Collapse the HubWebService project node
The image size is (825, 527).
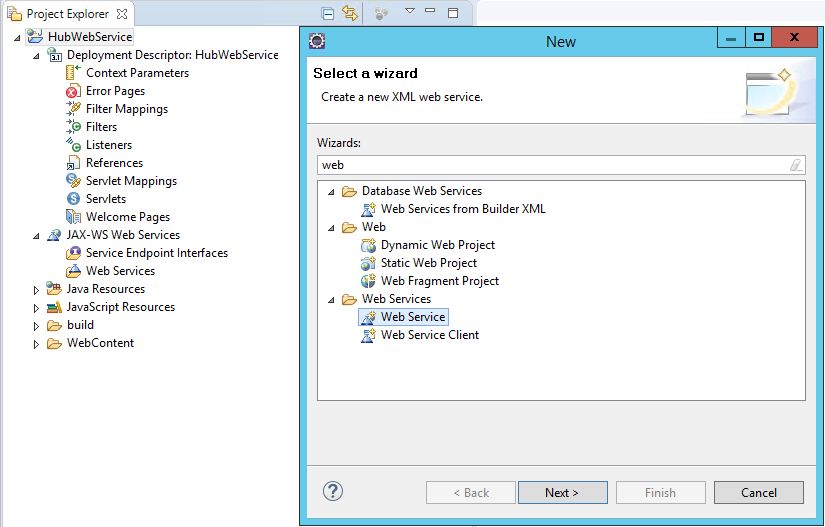pyautogui.click(x=17, y=38)
